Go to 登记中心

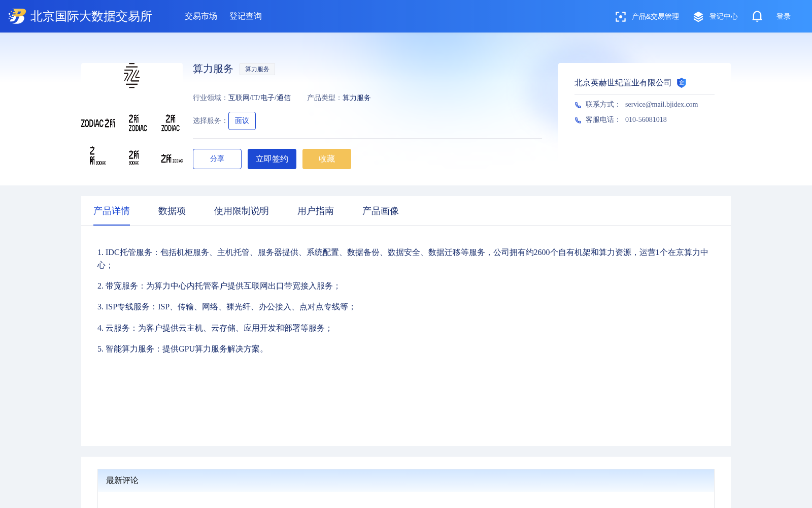[724, 17]
